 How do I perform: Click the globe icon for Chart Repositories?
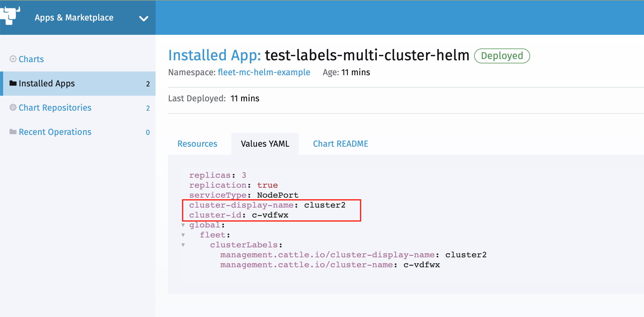[13, 107]
